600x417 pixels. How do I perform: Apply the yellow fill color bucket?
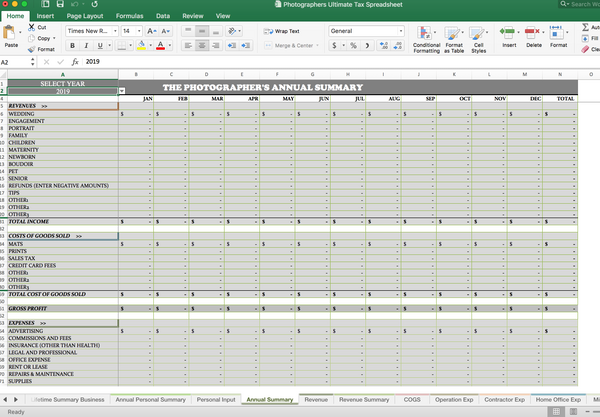[141, 46]
